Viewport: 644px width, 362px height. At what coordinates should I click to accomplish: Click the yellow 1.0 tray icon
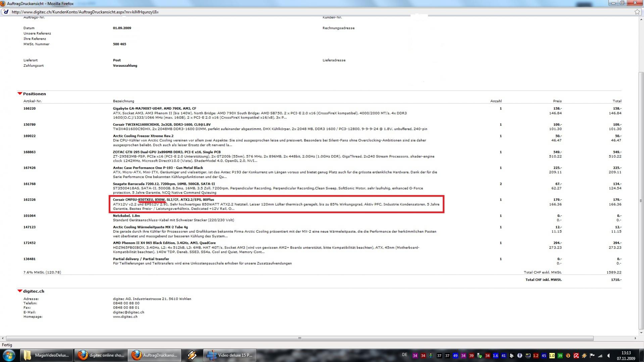pos(552,356)
